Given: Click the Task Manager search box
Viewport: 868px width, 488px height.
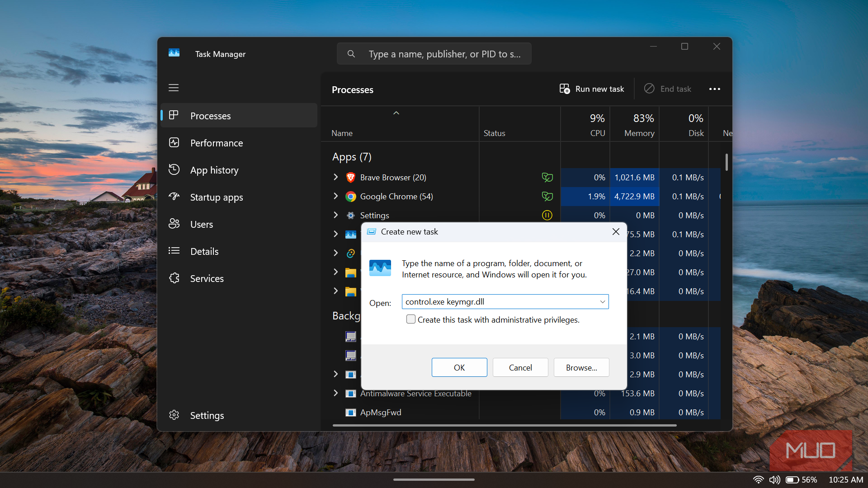Looking at the screenshot, I should tap(434, 54).
